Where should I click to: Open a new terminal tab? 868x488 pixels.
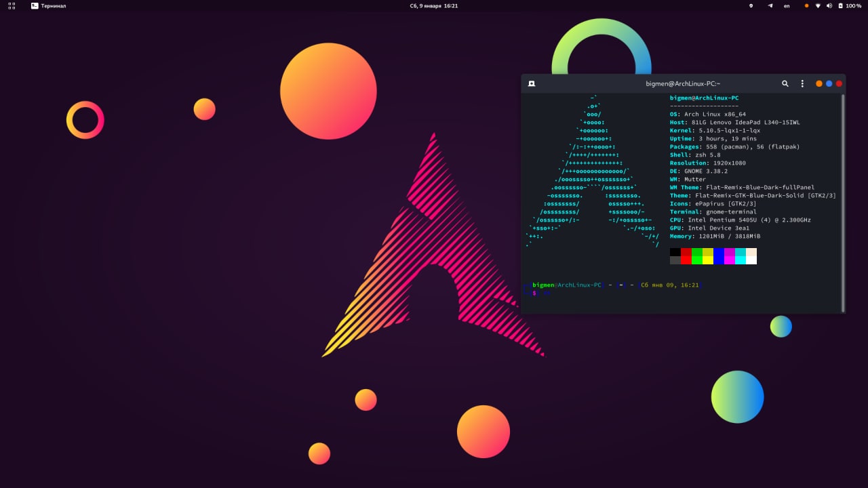(532, 83)
